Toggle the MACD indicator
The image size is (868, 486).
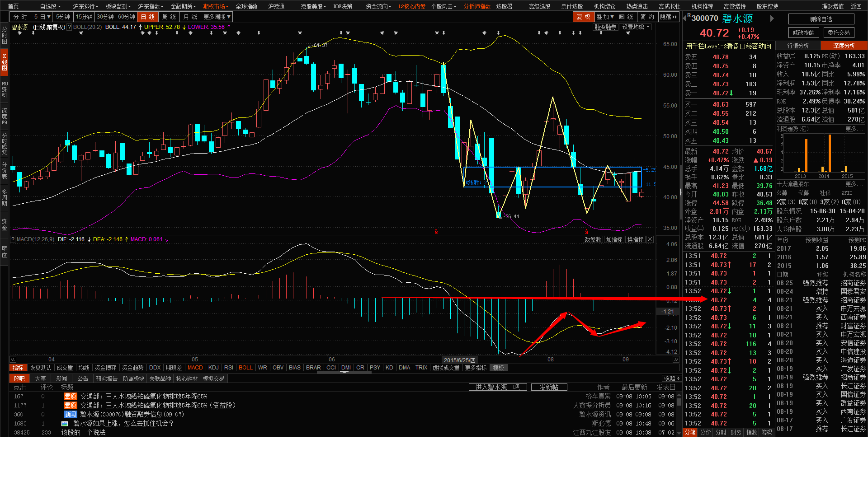(195, 368)
